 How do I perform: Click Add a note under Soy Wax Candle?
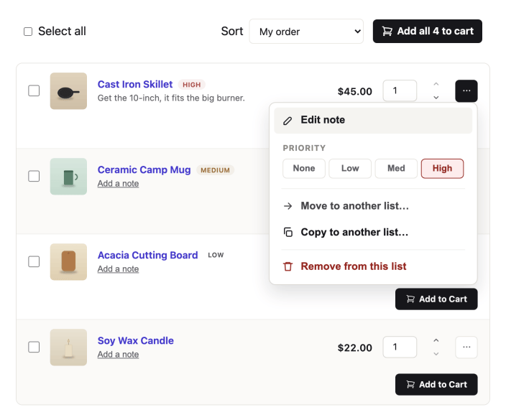(119, 354)
